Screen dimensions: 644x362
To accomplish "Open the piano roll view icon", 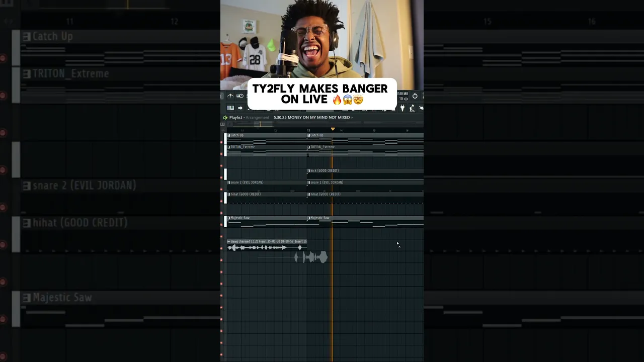I will [230, 108].
